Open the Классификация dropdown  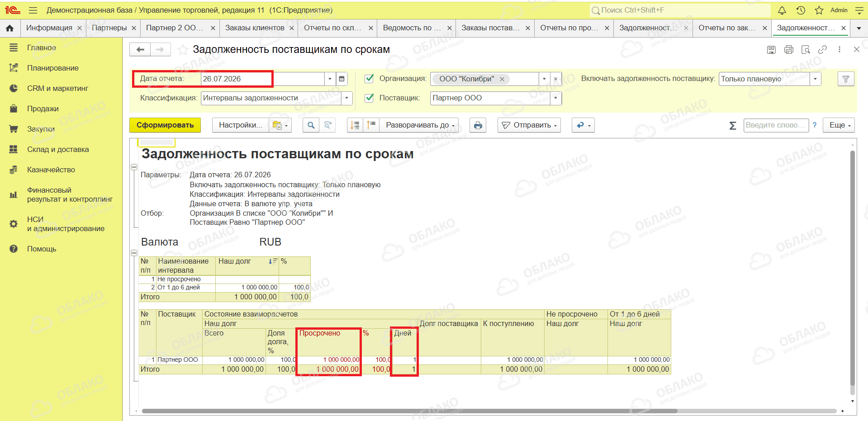(x=347, y=98)
